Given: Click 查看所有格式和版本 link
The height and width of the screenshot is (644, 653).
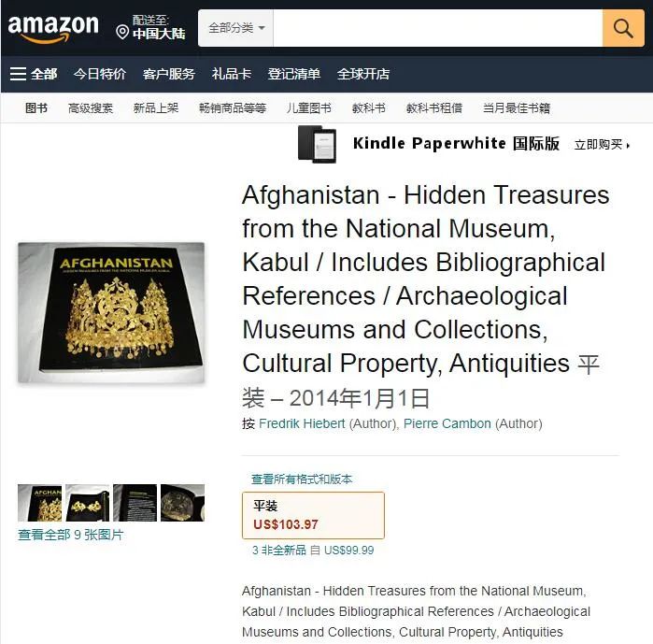Looking at the screenshot, I should (x=302, y=479).
